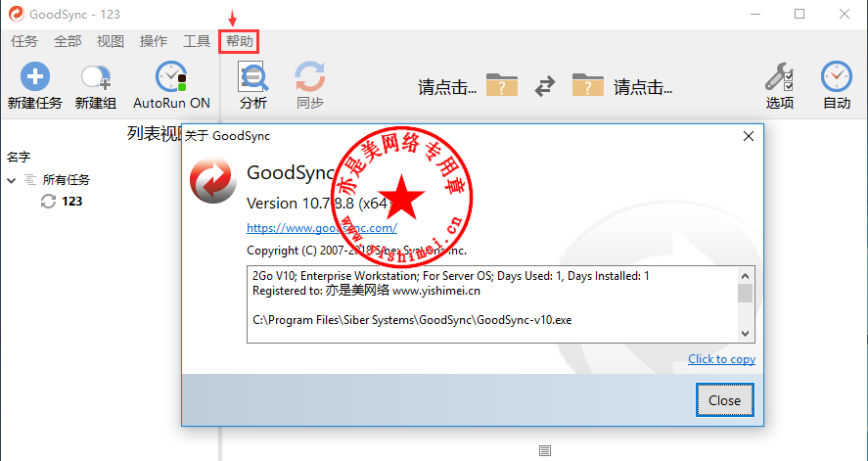Click the New Group (新建组) icon
868x461 pixels.
(96, 78)
